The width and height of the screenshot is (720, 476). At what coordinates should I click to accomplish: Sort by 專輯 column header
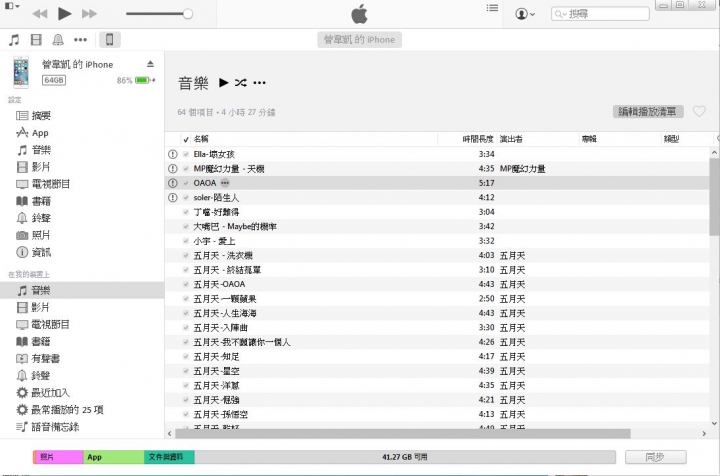[x=589, y=139]
